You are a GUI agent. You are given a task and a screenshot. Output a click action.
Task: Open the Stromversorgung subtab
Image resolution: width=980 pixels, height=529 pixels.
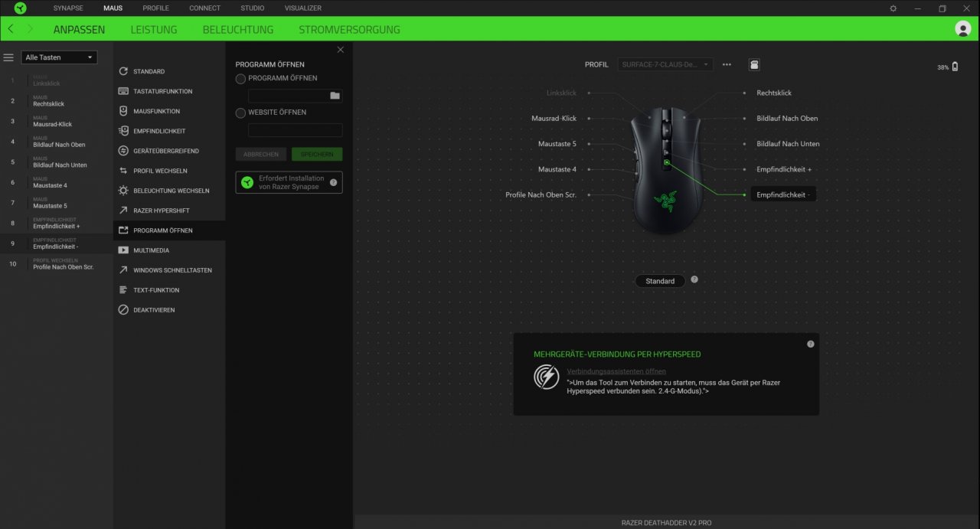click(x=349, y=29)
